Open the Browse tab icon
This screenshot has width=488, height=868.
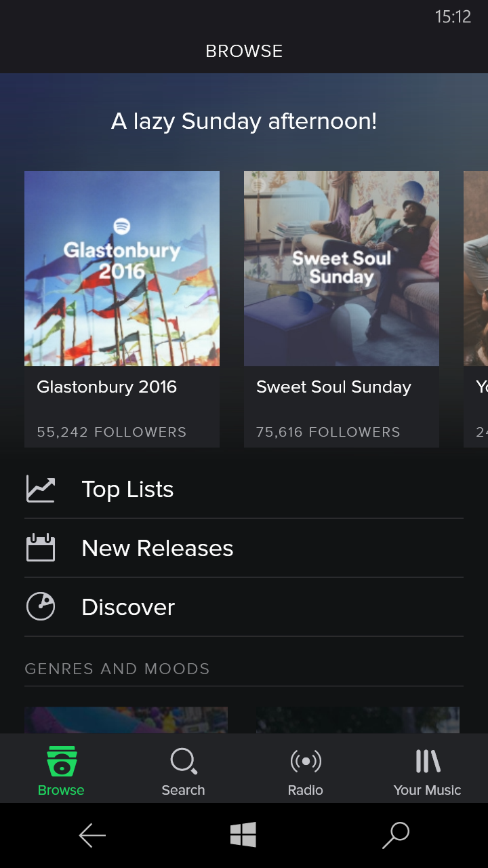pos(61,762)
